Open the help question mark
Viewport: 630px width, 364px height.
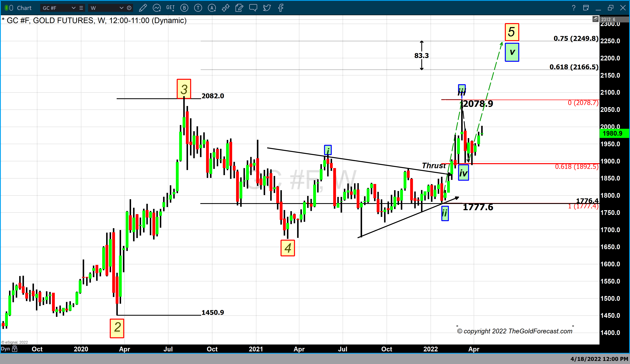coord(574,8)
